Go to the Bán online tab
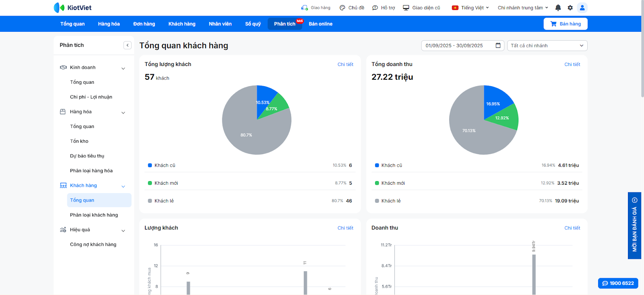The width and height of the screenshot is (644, 295). (320, 24)
